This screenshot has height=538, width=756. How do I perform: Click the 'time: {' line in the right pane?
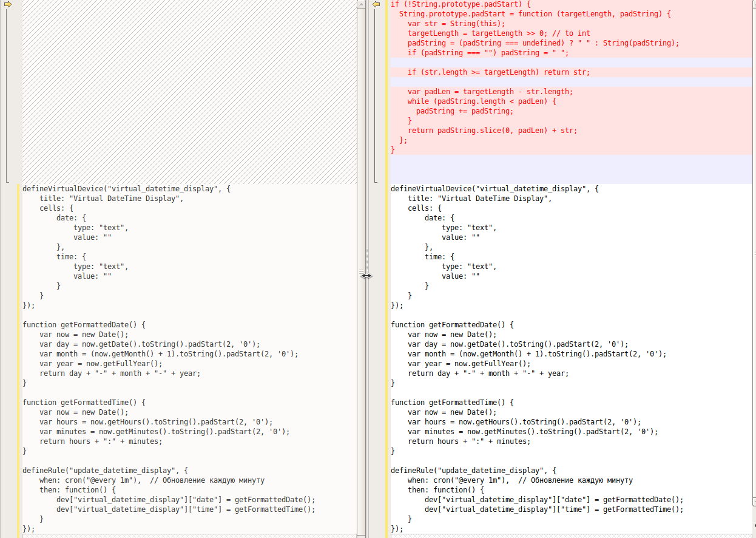tap(440, 257)
